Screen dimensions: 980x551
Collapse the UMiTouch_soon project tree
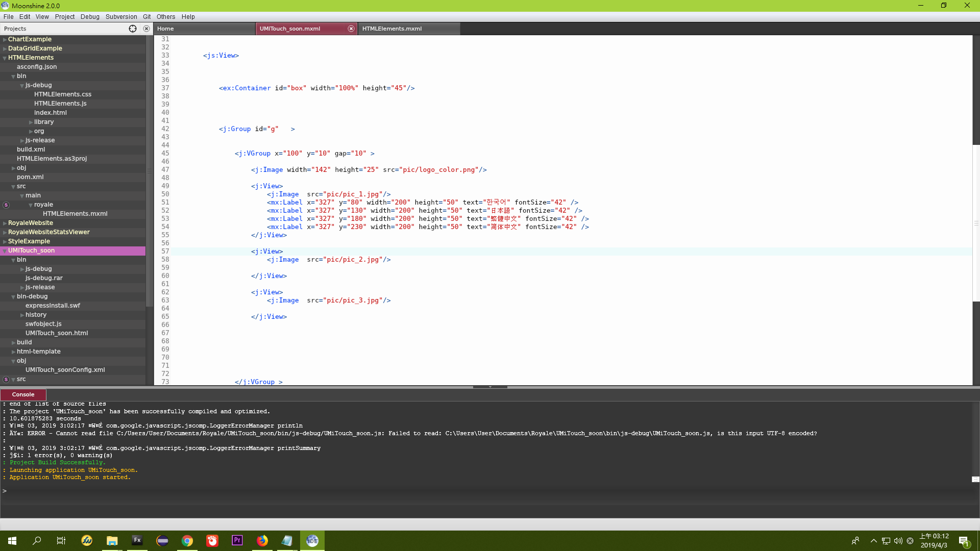pos(4,251)
